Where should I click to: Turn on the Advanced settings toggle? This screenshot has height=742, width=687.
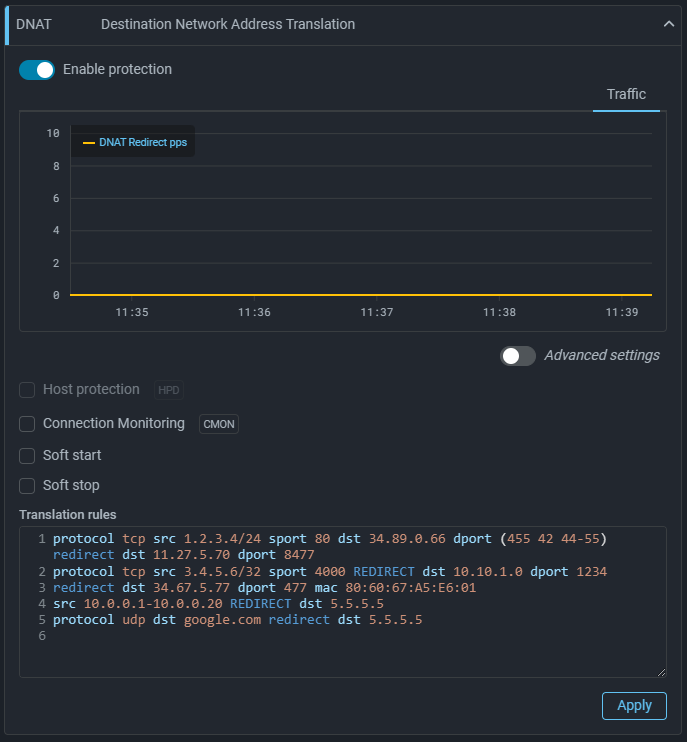click(518, 356)
